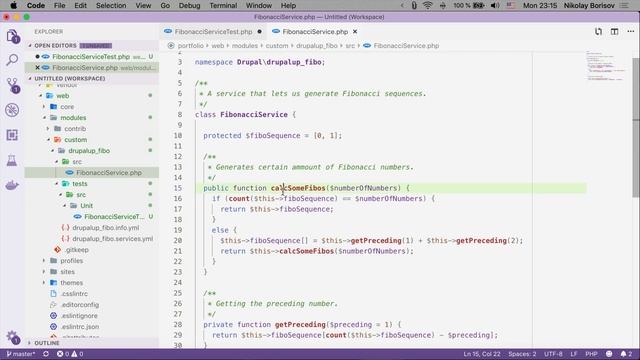Image resolution: width=640 pixels, height=360 pixels.
Task: Change indentation via Spaces: 2
Action: tap(522, 354)
